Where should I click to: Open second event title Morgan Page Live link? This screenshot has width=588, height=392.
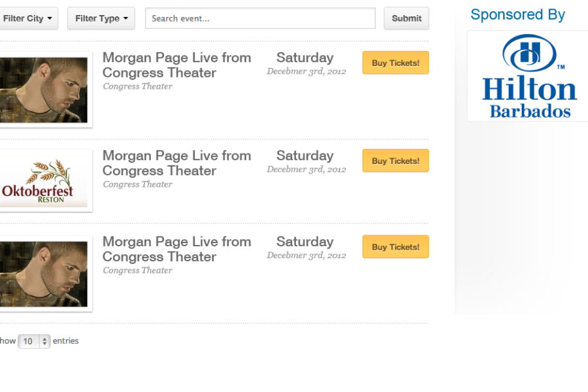tap(176, 163)
